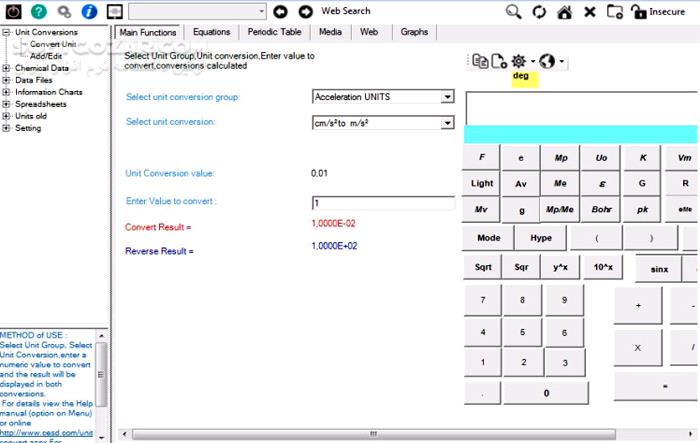The width and height of the screenshot is (700, 443).
Task: Click the new folder window icon
Action: 615,12
